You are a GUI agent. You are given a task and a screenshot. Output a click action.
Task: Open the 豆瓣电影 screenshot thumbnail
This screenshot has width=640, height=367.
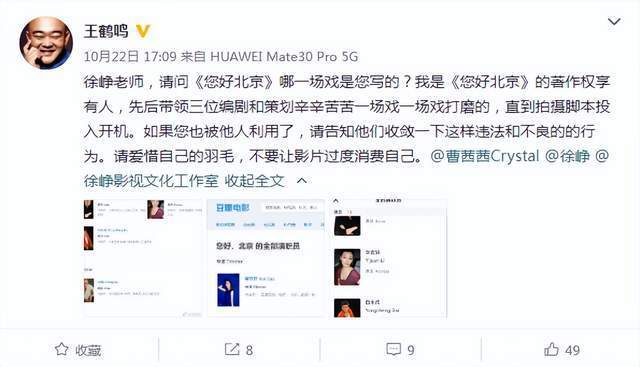266,258
